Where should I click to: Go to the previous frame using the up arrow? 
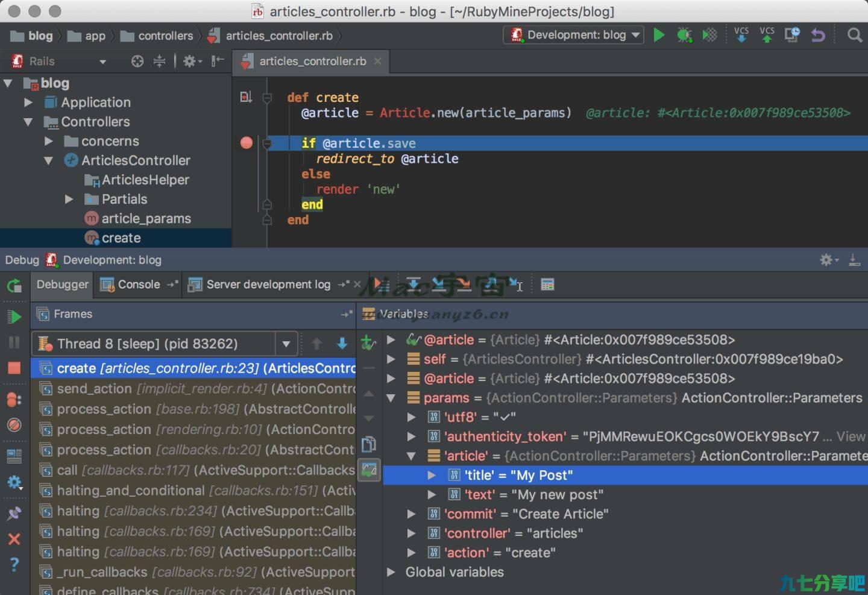pos(317,344)
